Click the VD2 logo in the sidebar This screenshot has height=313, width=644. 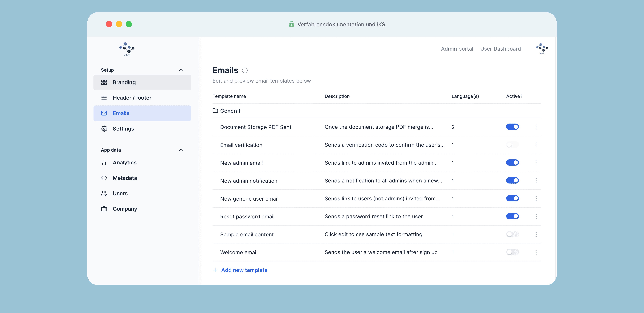[x=127, y=49]
